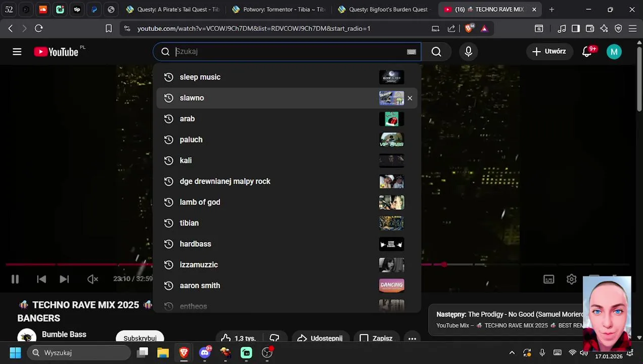Show hidden system tray icons
This screenshot has height=364, width=643.
click(x=512, y=353)
